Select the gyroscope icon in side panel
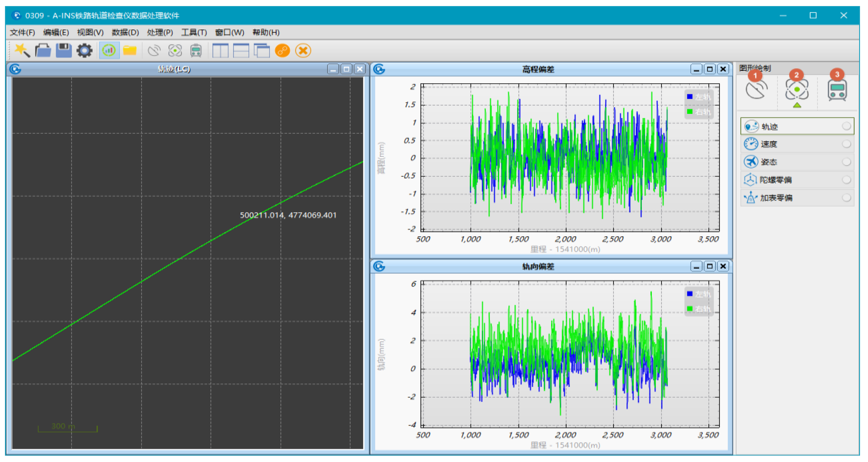The image size is (868, 462). pos(797,90)
